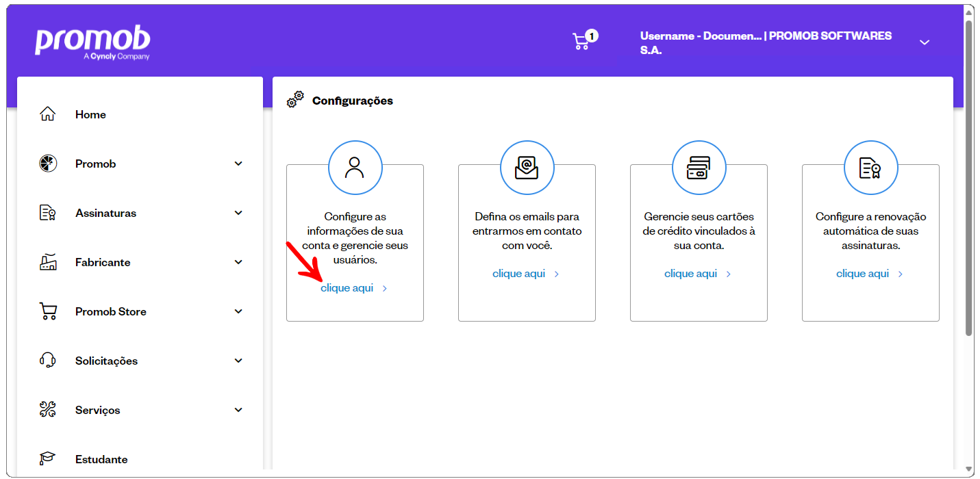Viewport: 980px width, 479px height.
Task: Click the Configurações page heading
Action: [353, 101]
